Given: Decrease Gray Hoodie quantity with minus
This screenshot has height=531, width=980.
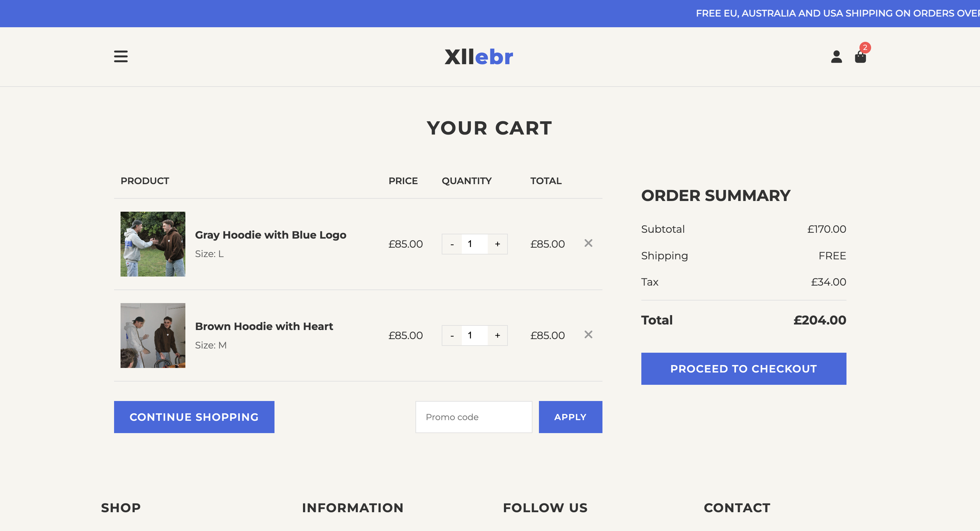Looking at the screenshot, I should click(452, 244).
